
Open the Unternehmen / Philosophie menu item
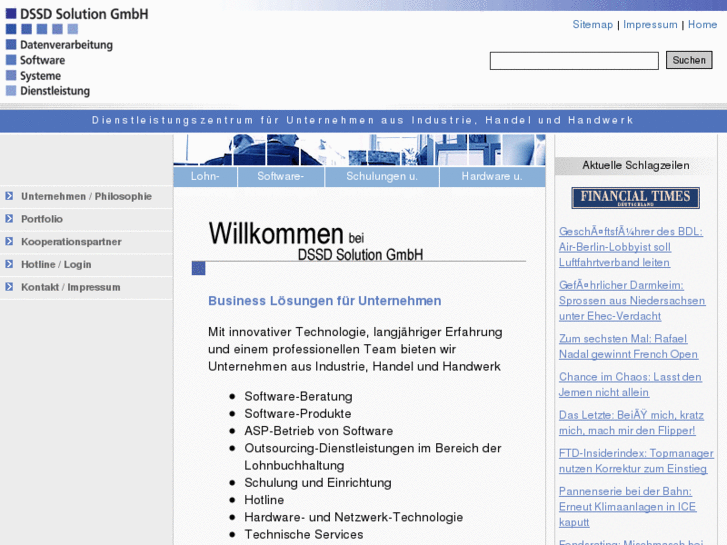86,196
